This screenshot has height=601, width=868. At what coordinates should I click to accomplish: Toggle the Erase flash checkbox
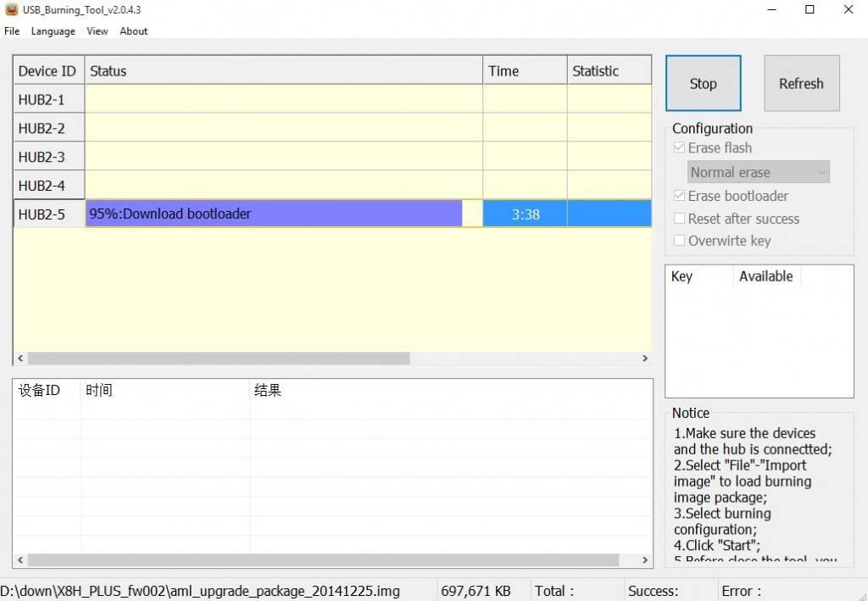click(x=679, y=147)
